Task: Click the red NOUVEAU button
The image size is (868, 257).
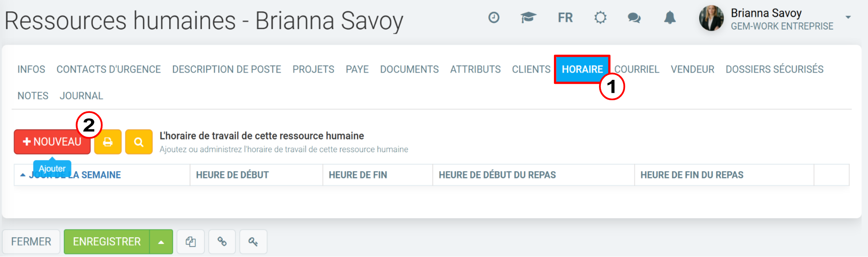Action: (x=52, y=142)
